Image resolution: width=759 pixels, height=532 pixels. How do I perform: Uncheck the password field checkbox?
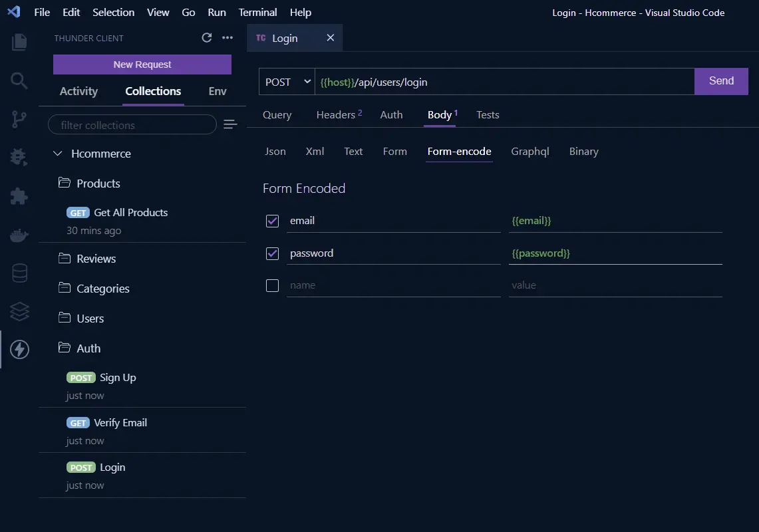coord(273,253)
